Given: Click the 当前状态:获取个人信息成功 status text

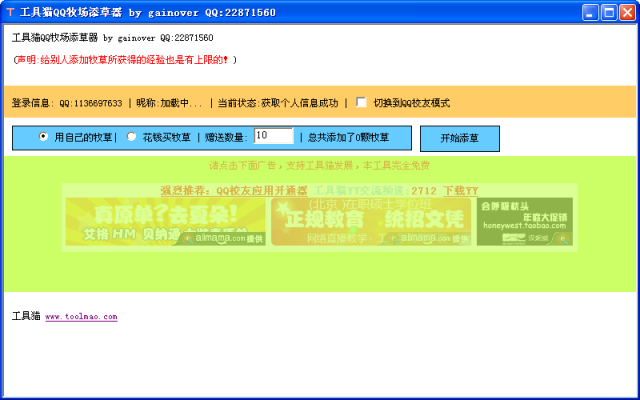Looking at the screenshot, I should pos(278,103).
